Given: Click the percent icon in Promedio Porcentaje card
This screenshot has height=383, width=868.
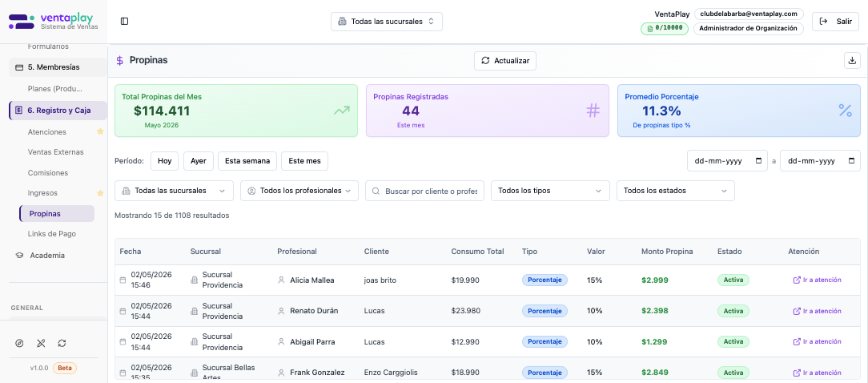Looking at the screenshot, I should pyautogui.click(x=845, y=111).
